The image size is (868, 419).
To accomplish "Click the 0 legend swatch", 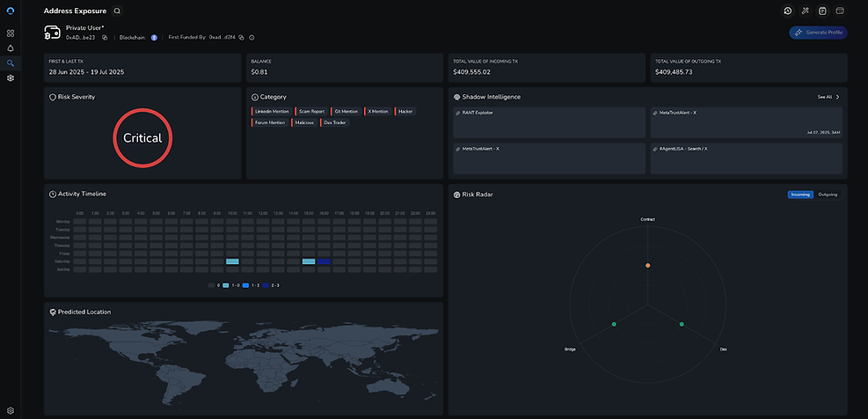I will 211,285.
